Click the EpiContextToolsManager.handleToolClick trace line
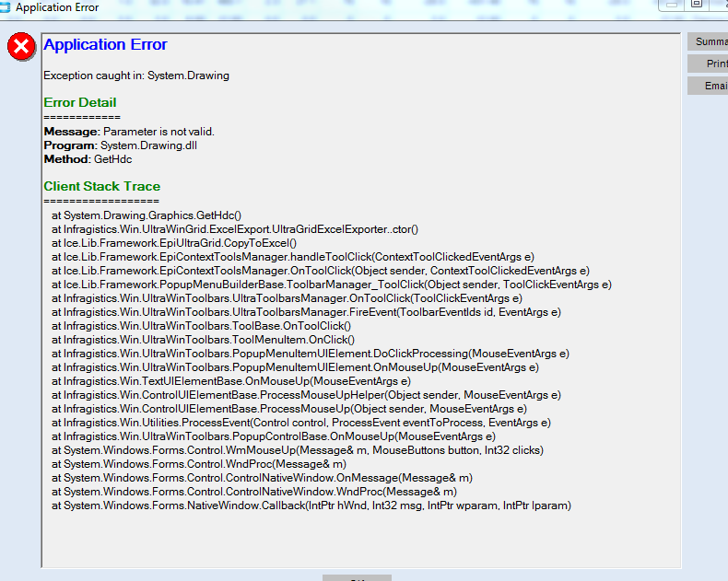Image resolution: width=728 pixels, height=581 pixels. [x=293, y=257]
